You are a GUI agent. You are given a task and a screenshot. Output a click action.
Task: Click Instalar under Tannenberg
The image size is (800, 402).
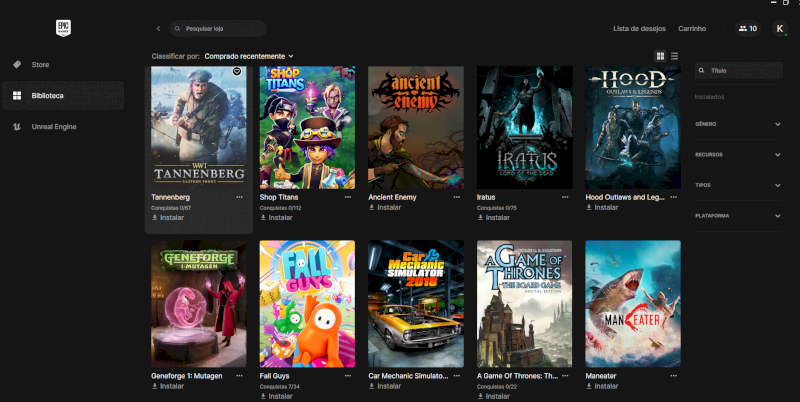coord(168,217)
